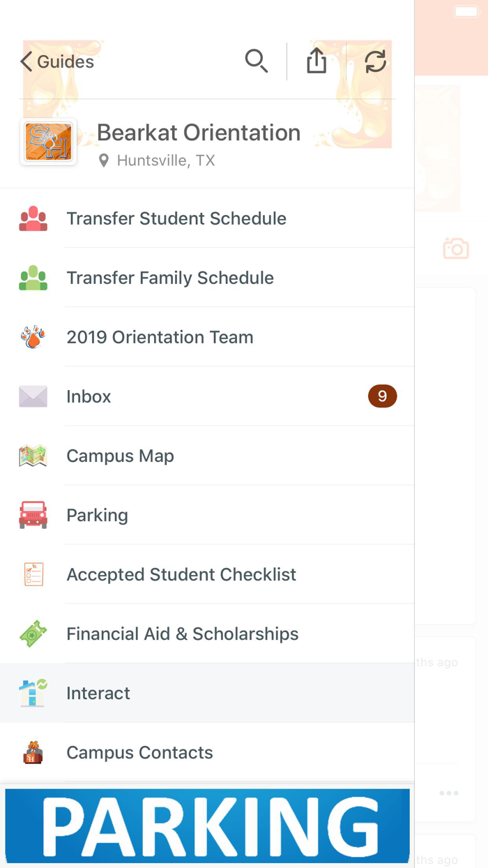Tap the SHSU guide logo thumbnail
488x868 pixels.
47,141
